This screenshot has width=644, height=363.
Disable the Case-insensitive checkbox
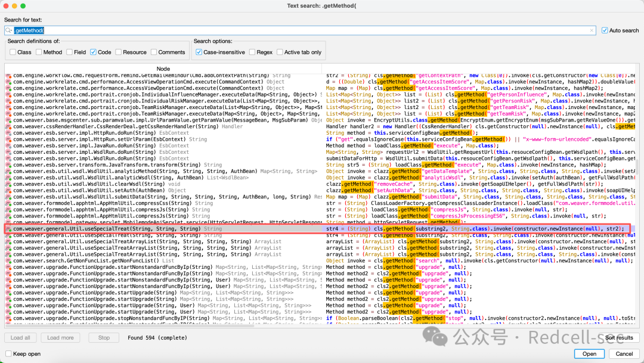199,52
